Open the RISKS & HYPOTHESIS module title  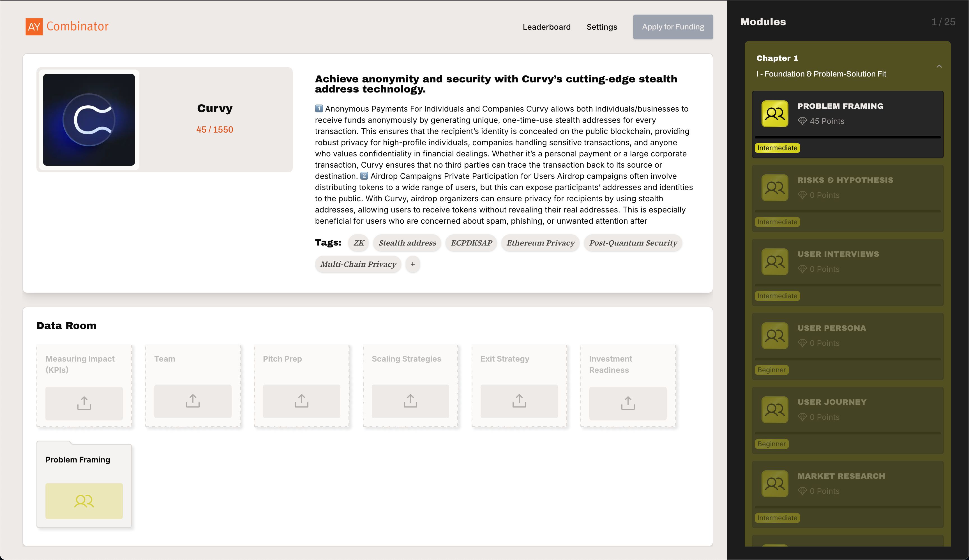click(845, 180)
